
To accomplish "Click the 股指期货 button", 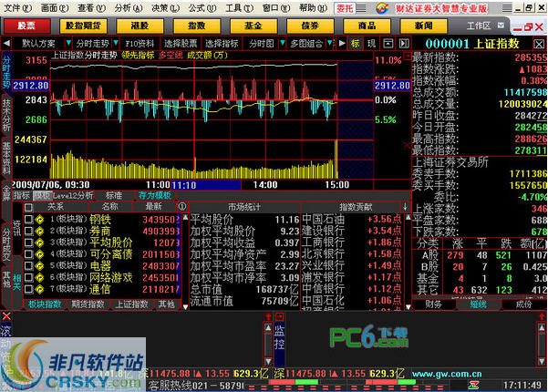I will [x=84, y=26].
